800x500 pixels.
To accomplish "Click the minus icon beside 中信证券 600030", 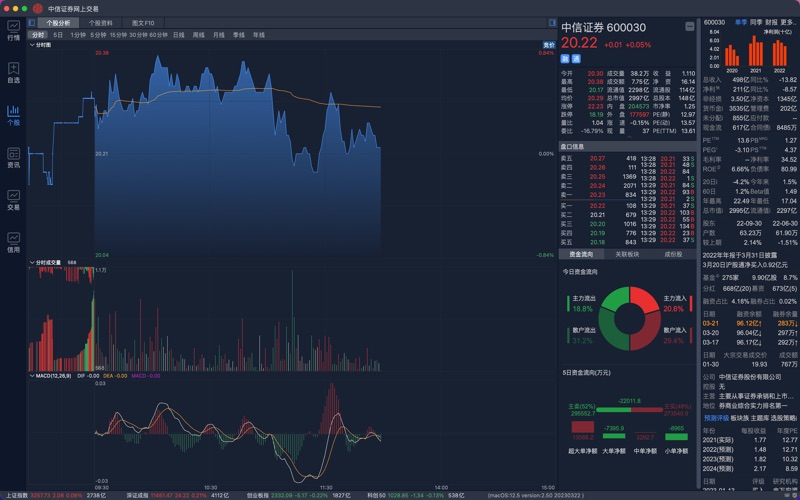I will [x=689, y=27].
